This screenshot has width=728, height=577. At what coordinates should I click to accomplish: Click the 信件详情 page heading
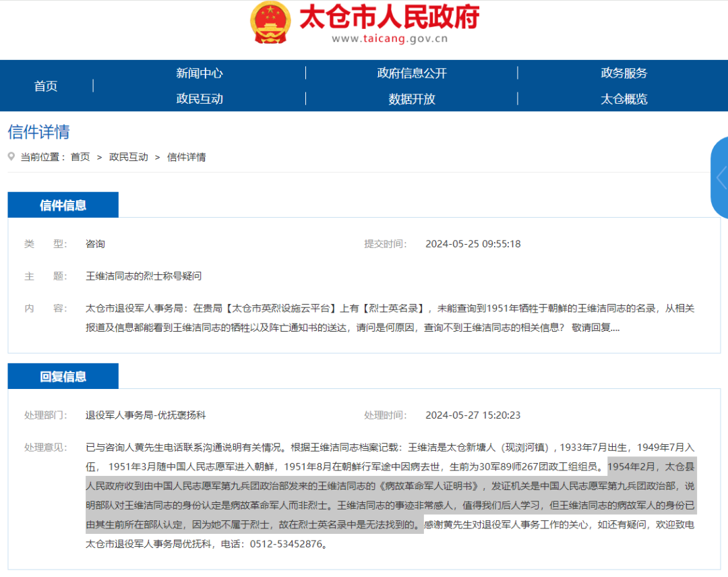pyautogui.click(x=38, y=132)
